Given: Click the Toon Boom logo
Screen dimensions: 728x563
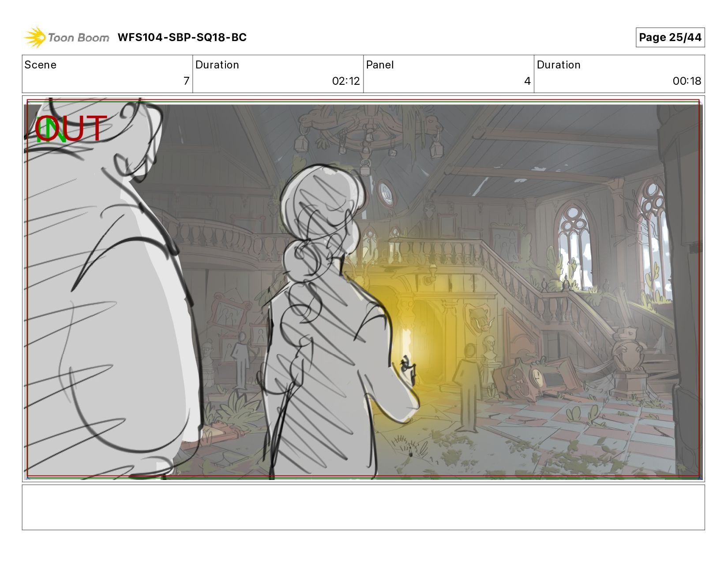Looking at the screenshot, I should point(66,38).
